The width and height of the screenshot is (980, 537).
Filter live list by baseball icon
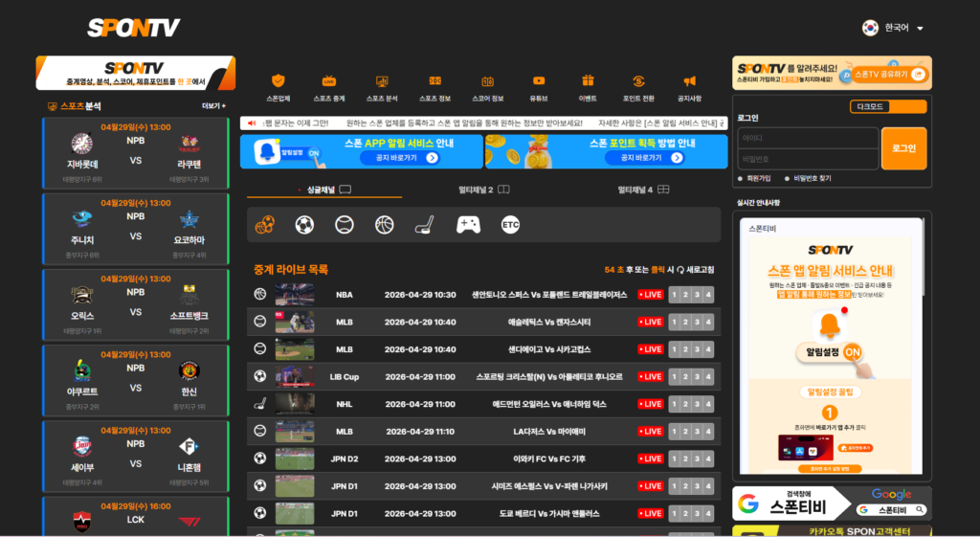[345, 224]
